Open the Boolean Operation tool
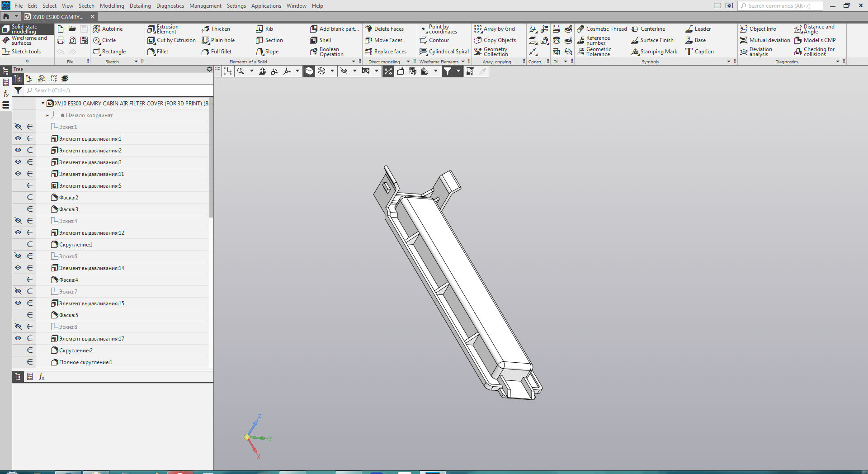Viewport: 868px width, 474px height. click(327, 52)
